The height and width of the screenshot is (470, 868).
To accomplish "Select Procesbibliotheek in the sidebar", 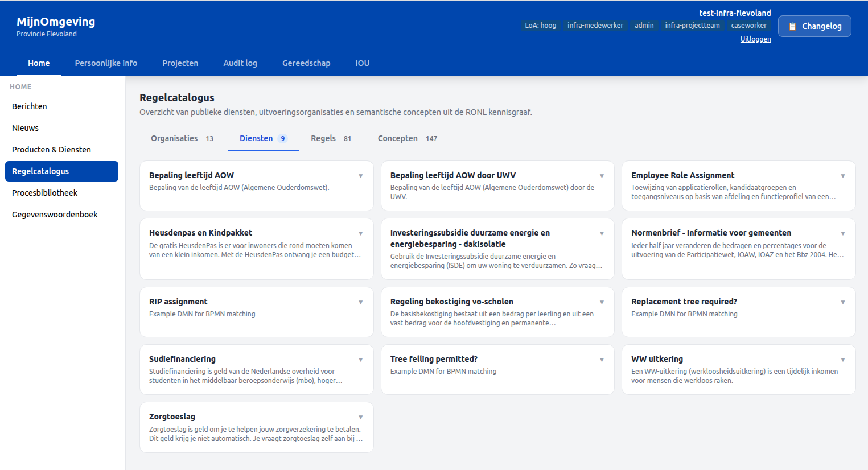I will coord(44,192).
